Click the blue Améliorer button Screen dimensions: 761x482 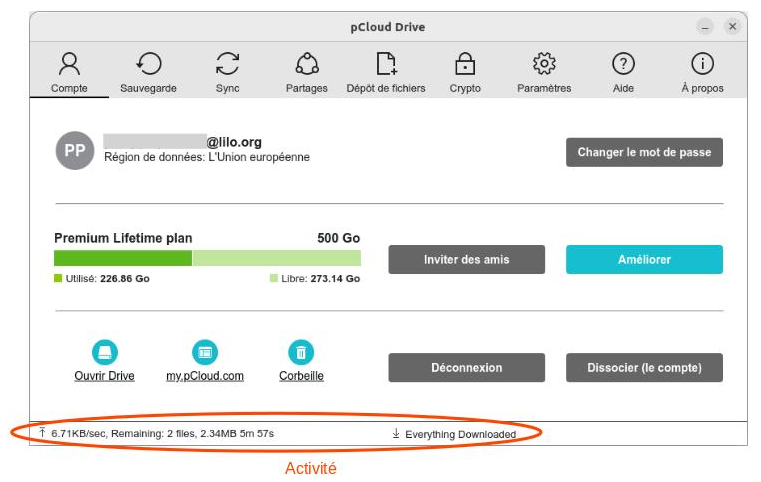click(644, 260)
